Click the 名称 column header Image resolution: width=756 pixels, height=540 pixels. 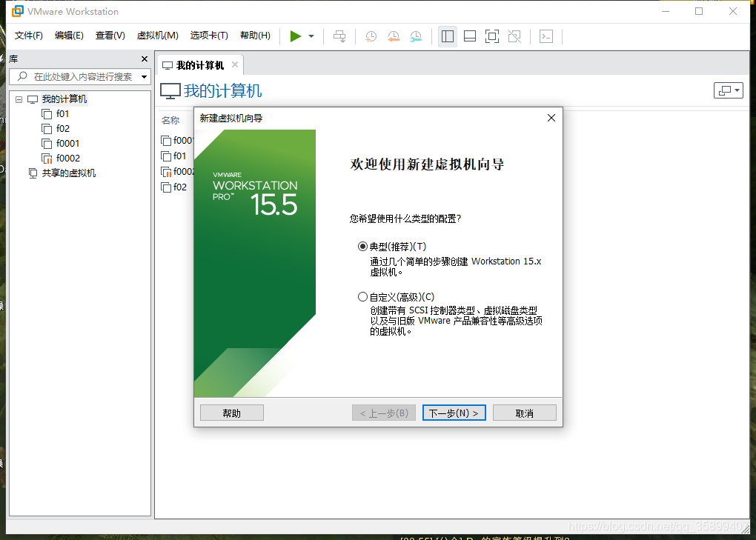[170, 121]
